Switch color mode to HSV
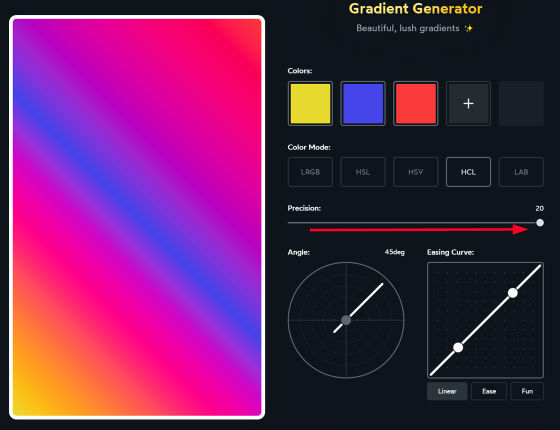 coord(416,172)
